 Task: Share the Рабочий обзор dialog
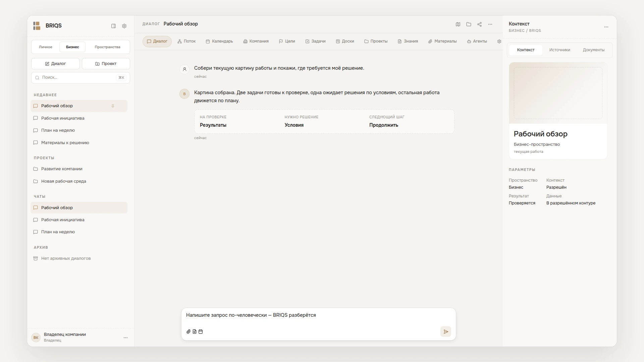[479, 24]
